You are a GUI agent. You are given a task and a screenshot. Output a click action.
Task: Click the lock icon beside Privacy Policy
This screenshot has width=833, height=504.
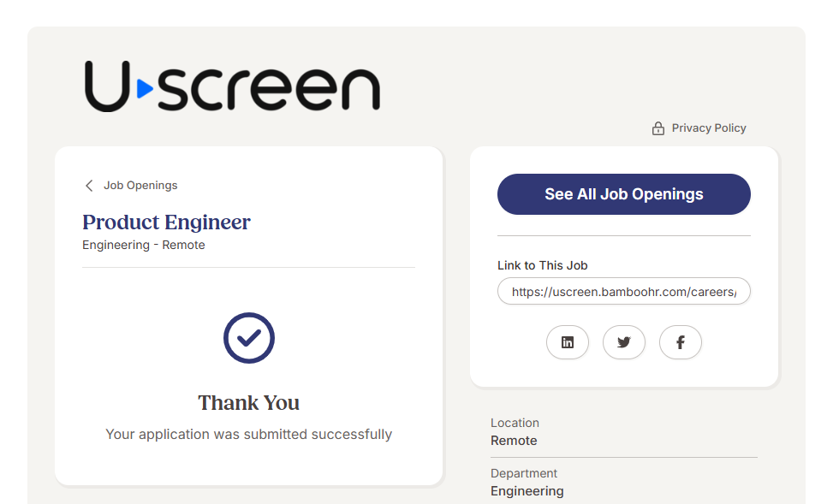coord(658,128)
